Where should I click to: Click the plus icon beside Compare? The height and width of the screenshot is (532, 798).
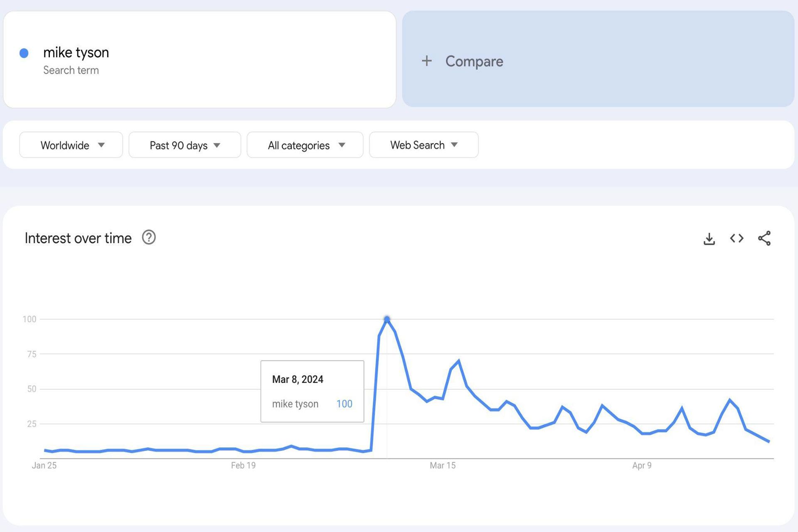[426, 61]
